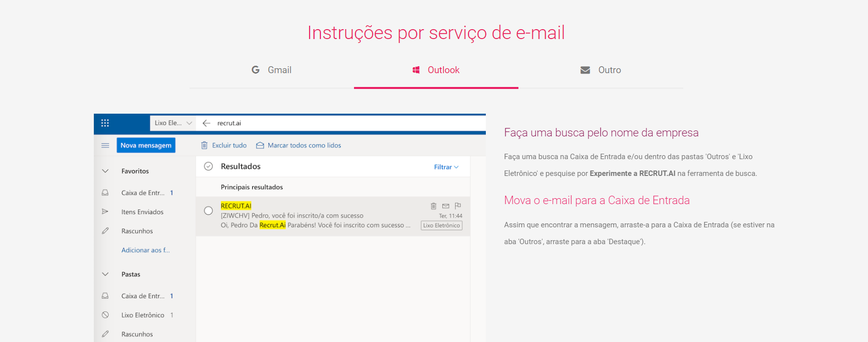Click the pencil icon beside Rascunhos in Favoritos
Screen dimensions: 868x342
(105, 231)
